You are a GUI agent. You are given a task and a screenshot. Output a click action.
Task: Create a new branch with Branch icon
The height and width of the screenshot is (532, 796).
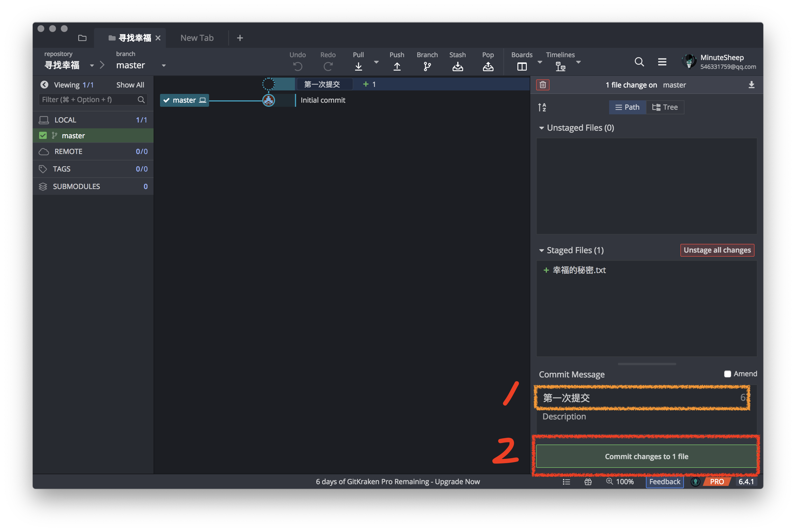[427, 66]
